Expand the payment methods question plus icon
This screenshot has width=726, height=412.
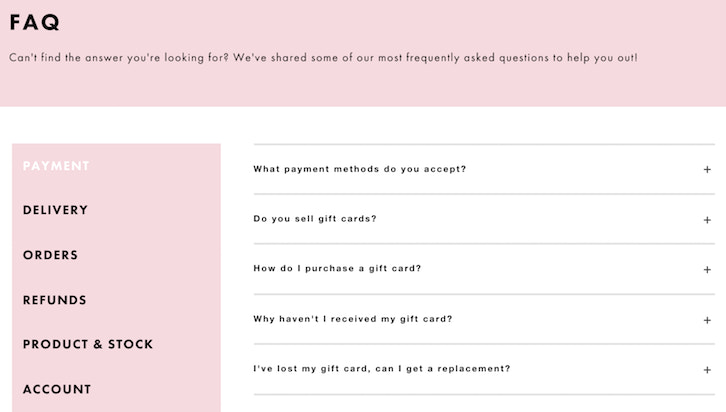click(x=707, y=170)
